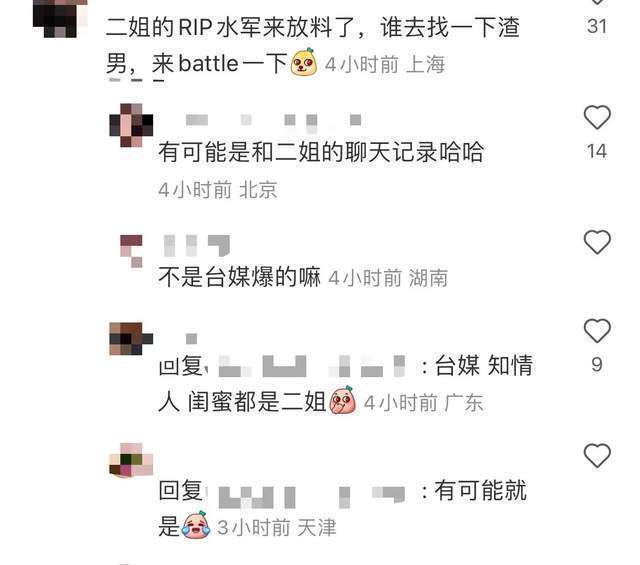The height and width of the screenshot is (565, 640).
Task: Click blurred username above 有可能是和二姐 comment
Action: (273, 121)
